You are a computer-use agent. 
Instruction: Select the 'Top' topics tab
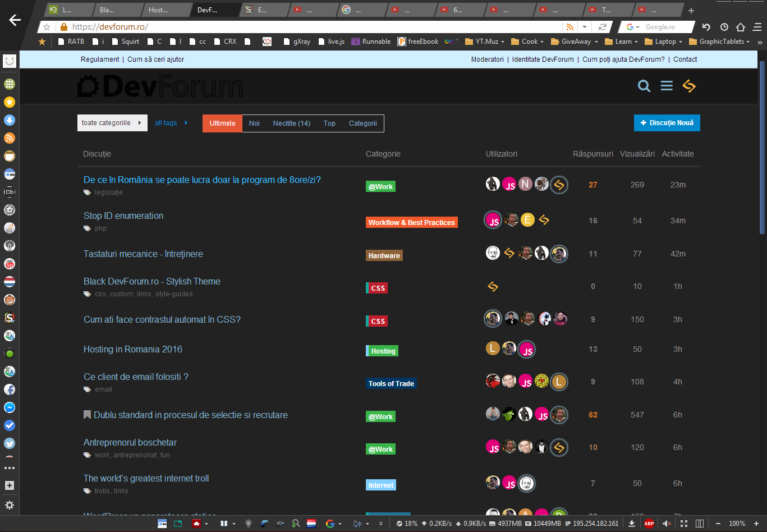[x=329, y=123]
